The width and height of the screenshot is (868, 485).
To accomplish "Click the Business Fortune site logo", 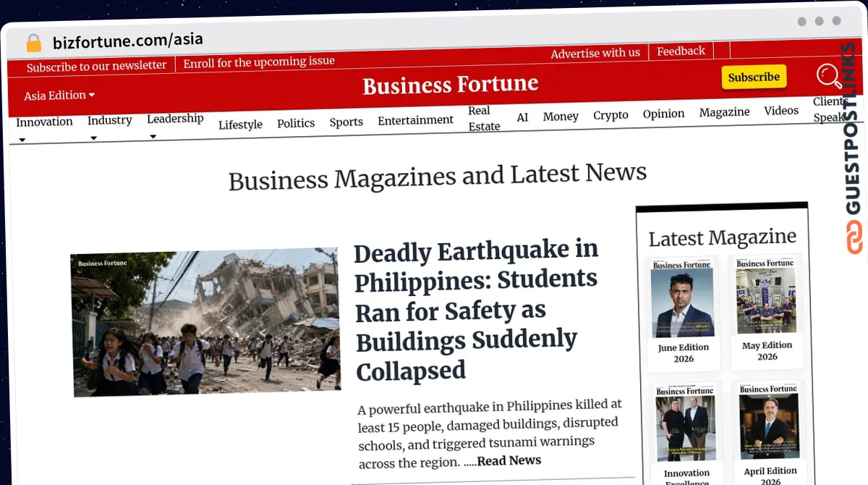I will point(451,85).
